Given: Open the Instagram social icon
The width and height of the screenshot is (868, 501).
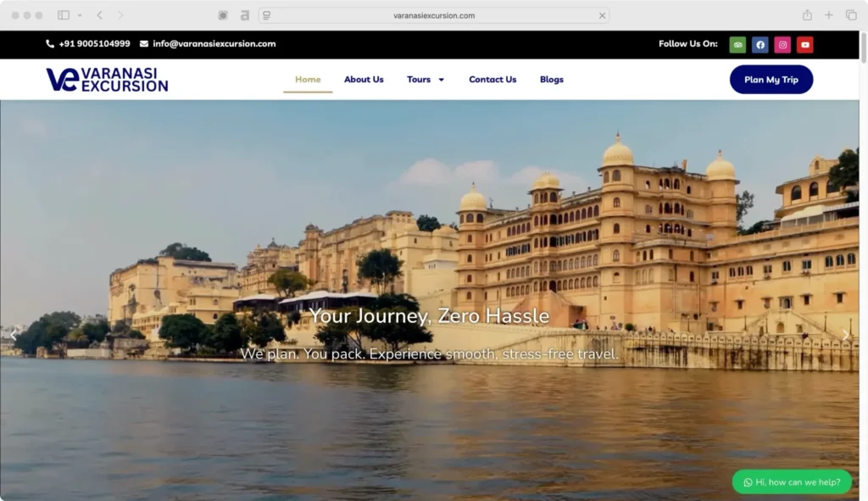Looking at the screenshot, I should (x=782, y=44).
